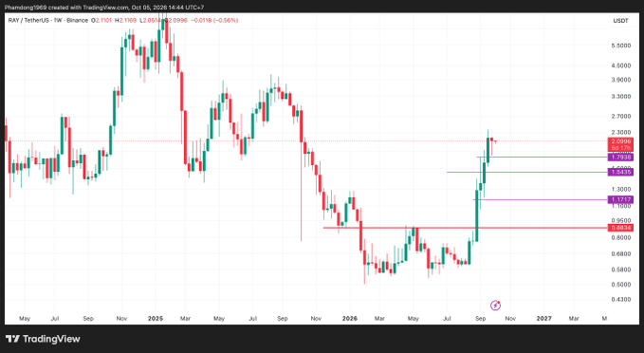Select the red 0.8834 price label
Image resolution: width=644 pixels, height=353 pixels.
[620, 227]
